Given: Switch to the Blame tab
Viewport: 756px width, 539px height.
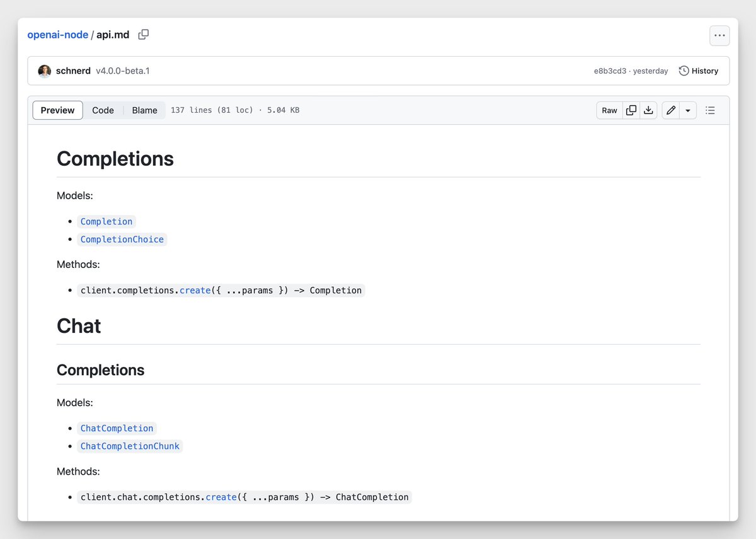Looking at the screenshot, I should click(x=144, y=110).
